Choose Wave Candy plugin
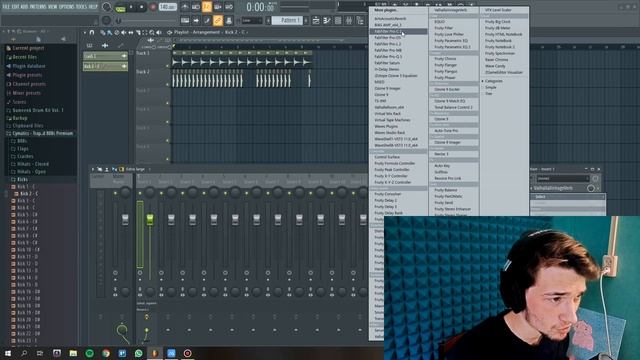Viewport: 640px width, 360px height. 495,66
